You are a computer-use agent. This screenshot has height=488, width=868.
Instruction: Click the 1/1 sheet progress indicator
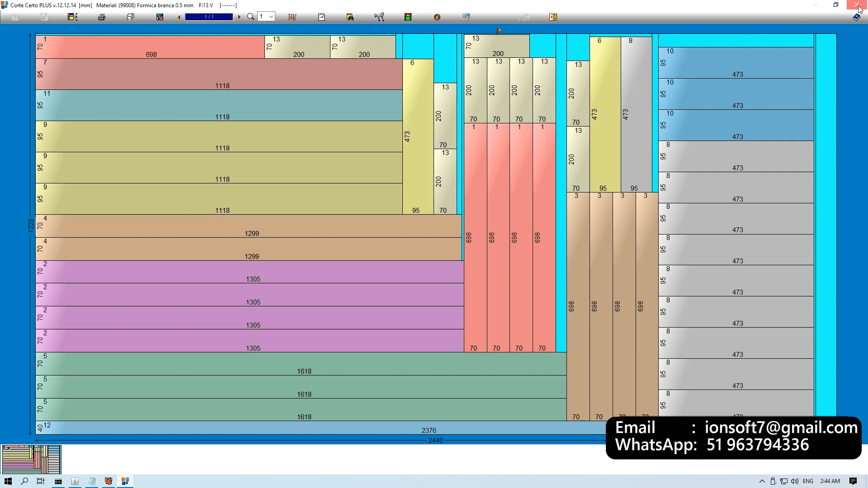point(209,17)
